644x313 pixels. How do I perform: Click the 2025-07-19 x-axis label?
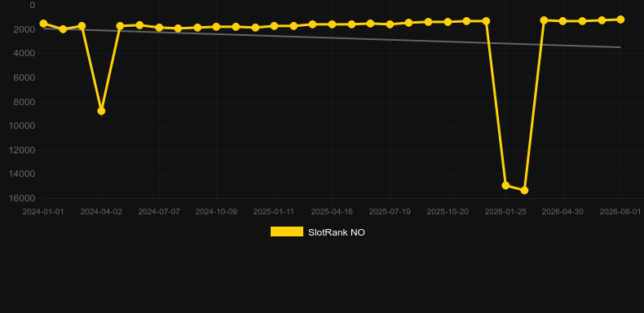pyautogui.click(x=390, y=212)
